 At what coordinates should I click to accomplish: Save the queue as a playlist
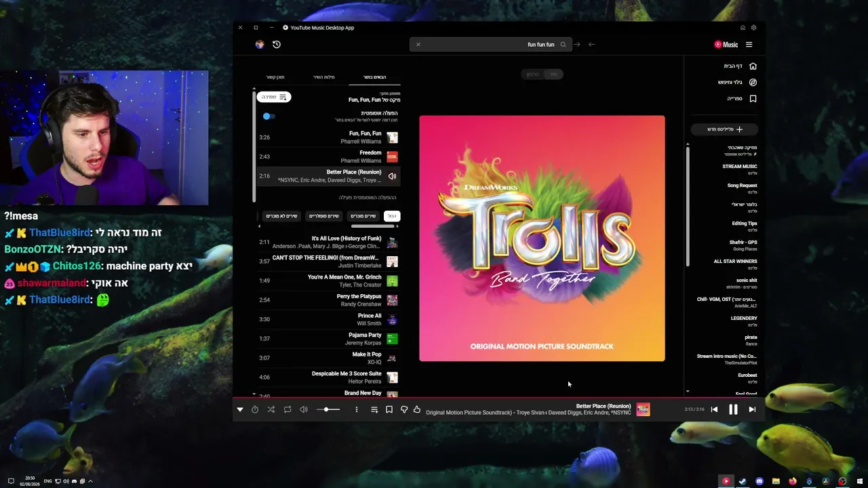275,98
